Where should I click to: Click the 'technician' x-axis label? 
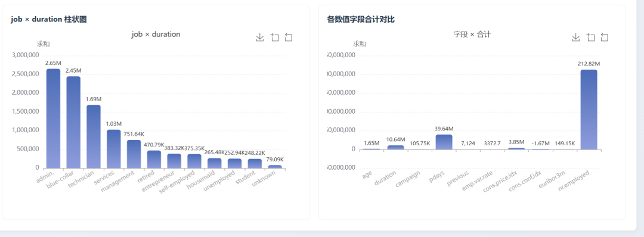click(81, 180)
